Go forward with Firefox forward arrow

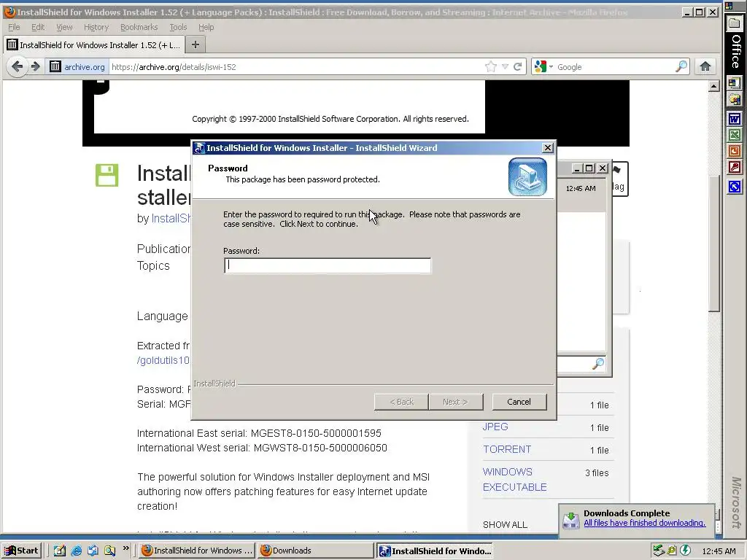tap(35, 66)
